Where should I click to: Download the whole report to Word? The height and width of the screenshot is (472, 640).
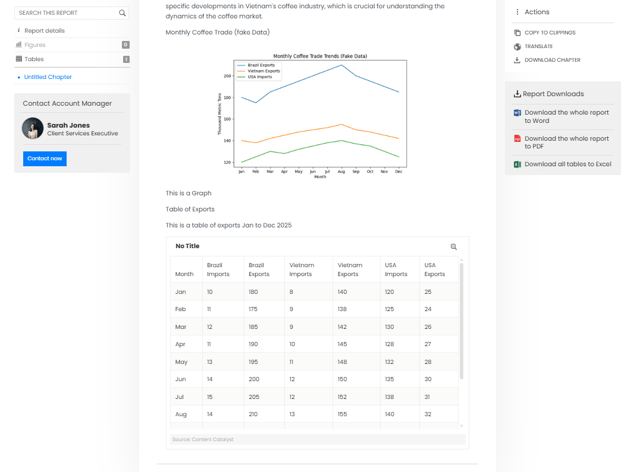pos(566,117)
